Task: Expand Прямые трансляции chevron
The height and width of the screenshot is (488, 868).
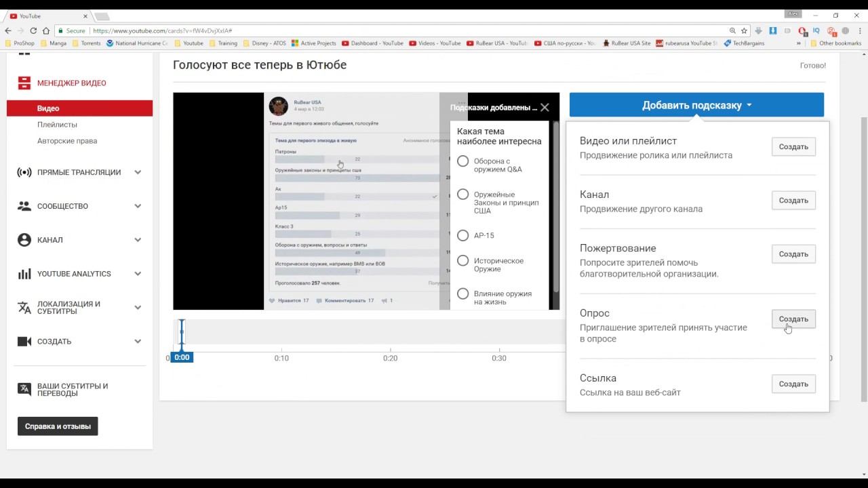Action: click(x=138, y=172)
